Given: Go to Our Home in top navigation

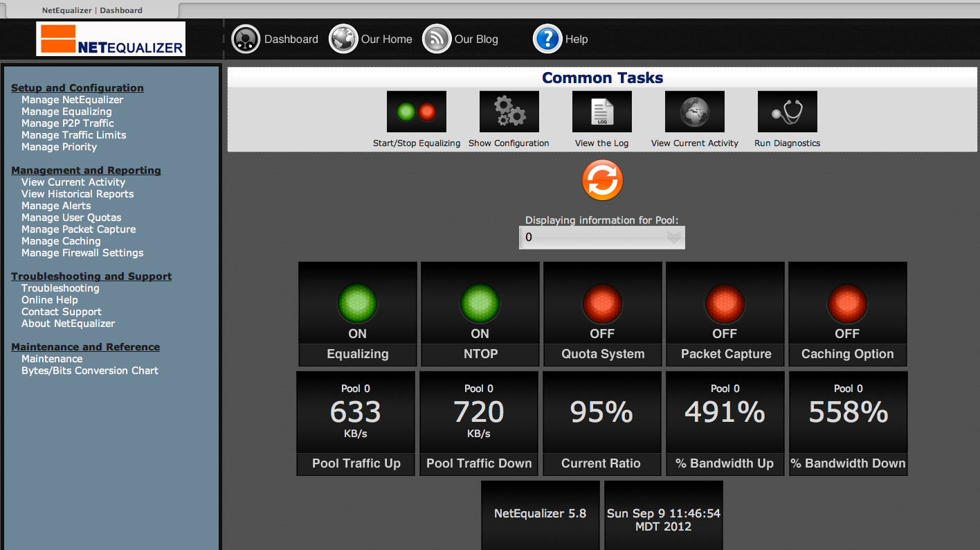Looking at the screenshot, I should [386, 39].
